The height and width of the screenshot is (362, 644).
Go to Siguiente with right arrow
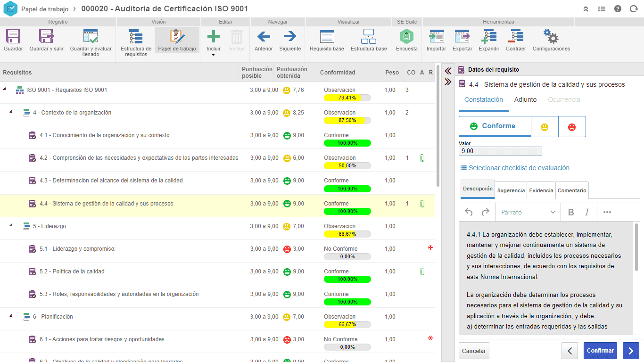click(x=290, y=41)
